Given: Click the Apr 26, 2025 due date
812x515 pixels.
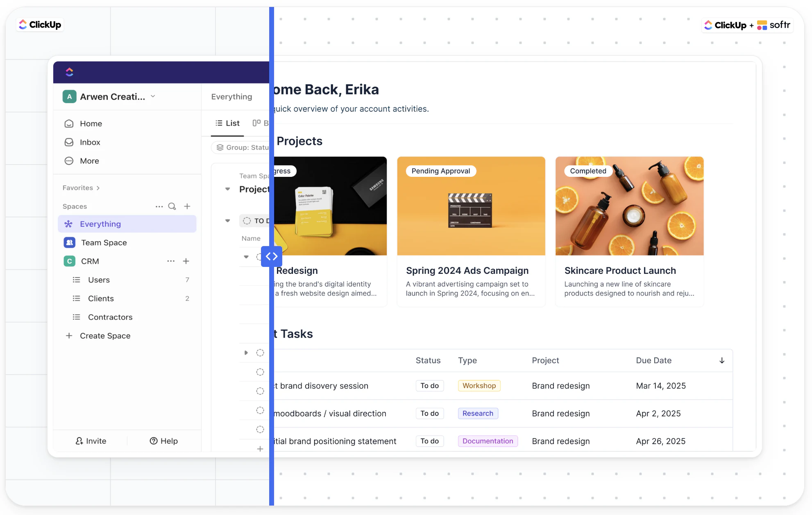Looking at the screenshot, I should pos(660,441).
